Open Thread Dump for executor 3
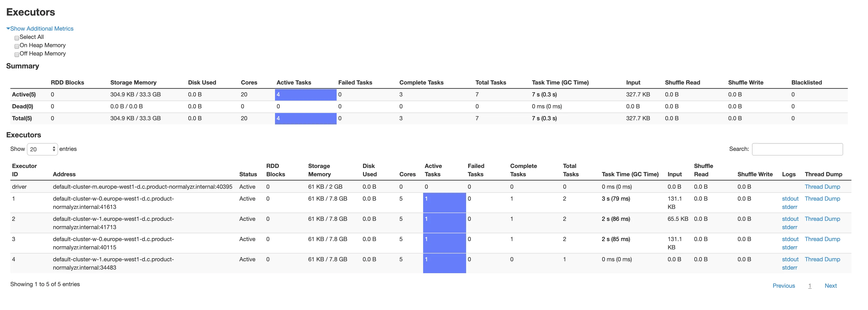 click(x=822, y=239)
